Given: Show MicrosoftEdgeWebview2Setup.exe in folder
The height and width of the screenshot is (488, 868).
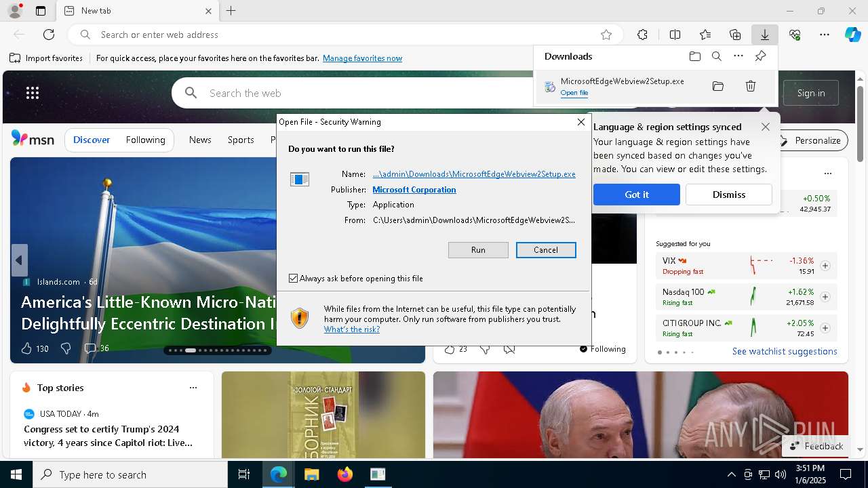Looking at the screenshot, I should 718,86.
